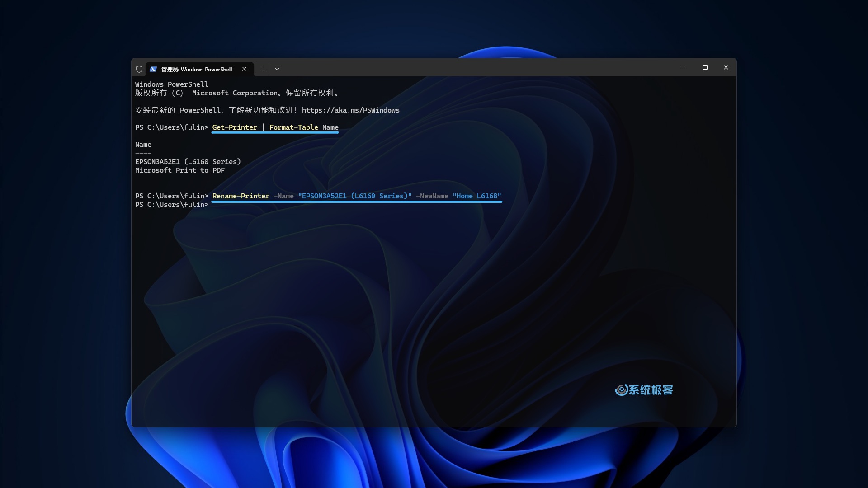Click the "EPSON3A52E1 (L6160 Series)" quoted string
This screenshot has width=868, height=488.
[x=355, y=196]
